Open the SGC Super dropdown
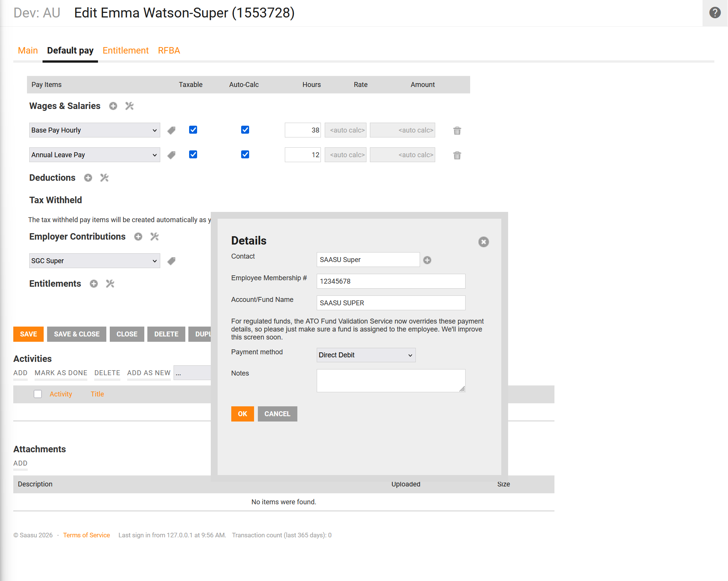This screenshot has width=728, height=581. 95,261
